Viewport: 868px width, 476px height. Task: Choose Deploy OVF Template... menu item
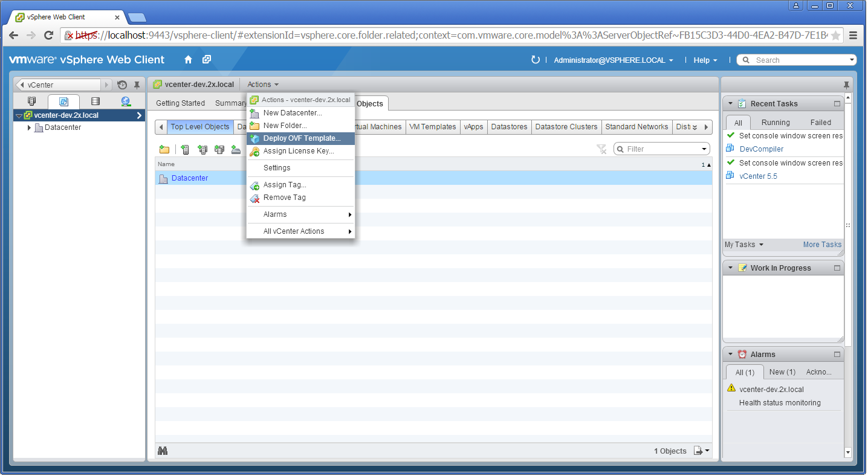[x=300, y=138]
